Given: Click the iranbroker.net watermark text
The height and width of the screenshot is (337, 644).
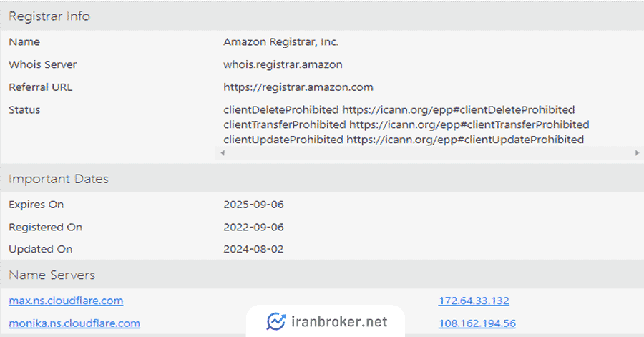Looking at the screenshot, I should 339,321.
